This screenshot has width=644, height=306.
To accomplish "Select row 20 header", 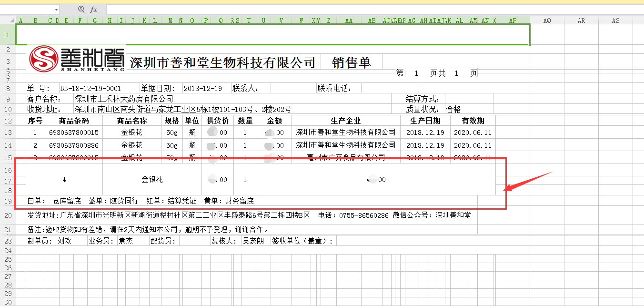I will point(8,215).
